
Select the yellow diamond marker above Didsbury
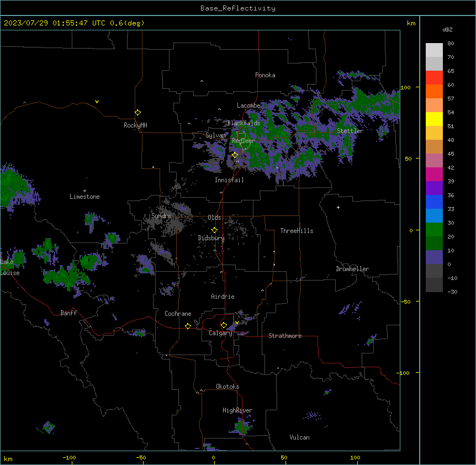click(214, 230)
